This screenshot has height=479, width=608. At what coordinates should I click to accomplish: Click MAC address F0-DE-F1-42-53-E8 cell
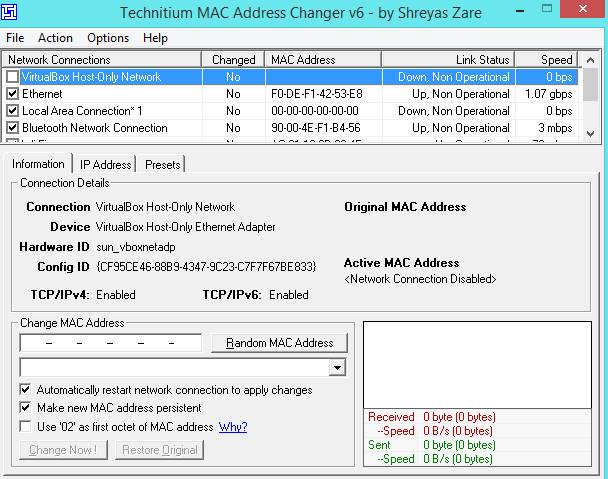coord(317,94)
